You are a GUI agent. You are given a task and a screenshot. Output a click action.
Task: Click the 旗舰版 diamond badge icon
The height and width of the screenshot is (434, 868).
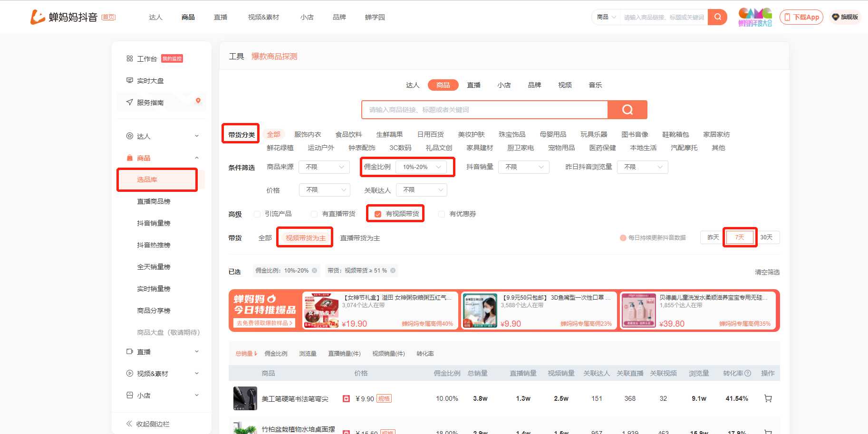pos(835,17)
